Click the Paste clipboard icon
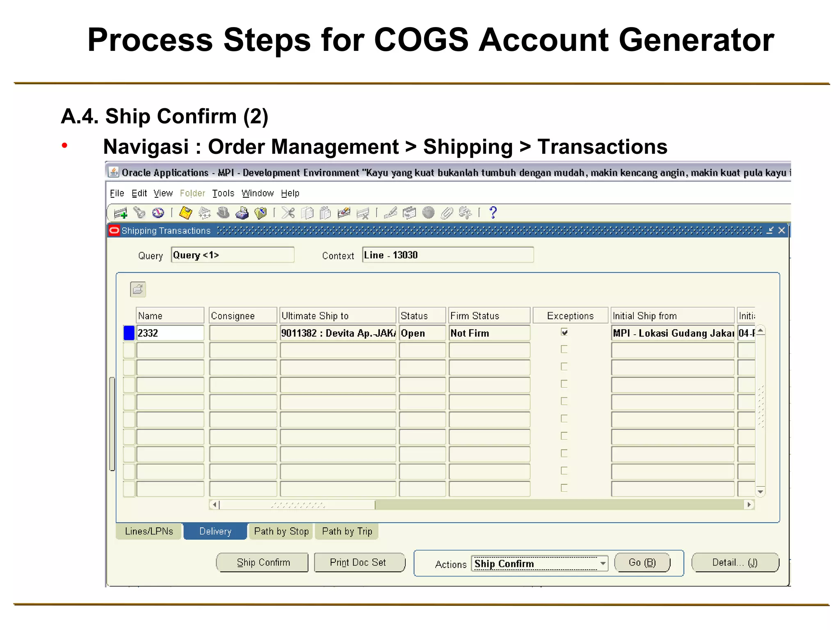The height and width of the screenshot is (630, 840). (325, 212)
